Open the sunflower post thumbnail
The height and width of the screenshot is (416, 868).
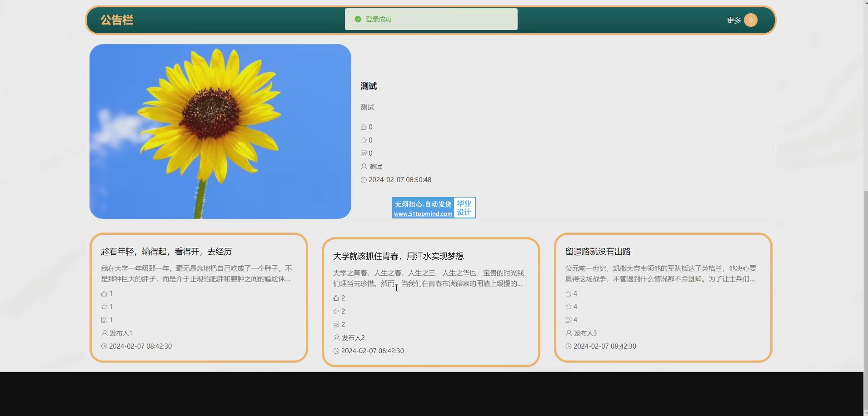pos(220,131)
